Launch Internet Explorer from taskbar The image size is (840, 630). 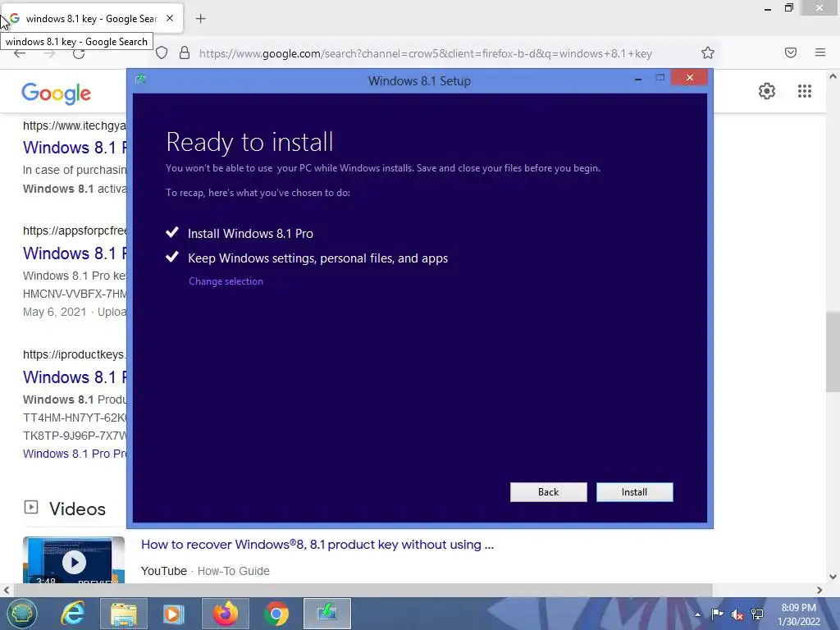[x=72, y=614]
